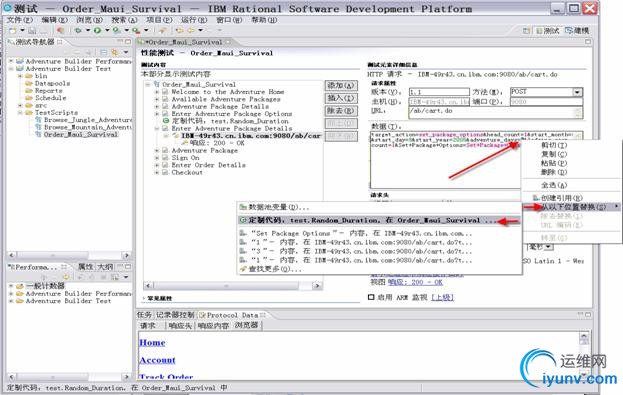Click the yellow back navigation arrow in toolbar
Screen dimensions: 623x395
click(180, 31)
